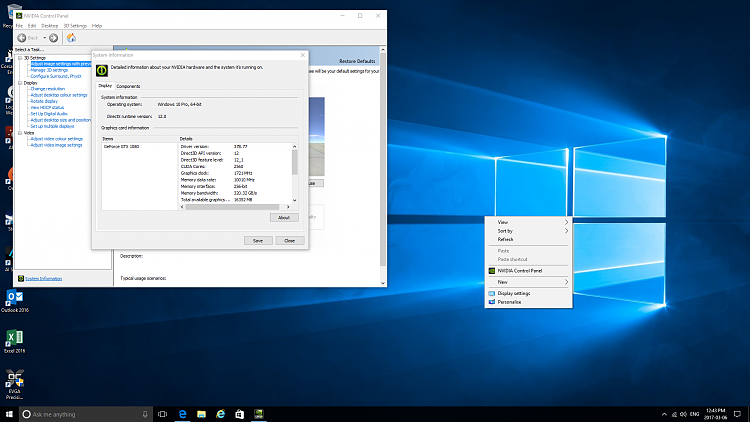
Task: Select Rotate display task
Action: [x=44, y=101]
